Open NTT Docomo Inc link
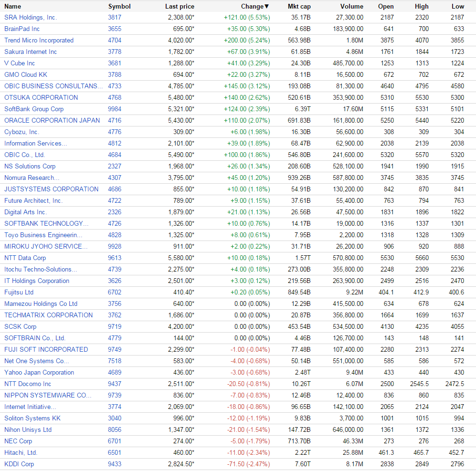The width and height of the screenshot is (476, 471). point(28,384)
